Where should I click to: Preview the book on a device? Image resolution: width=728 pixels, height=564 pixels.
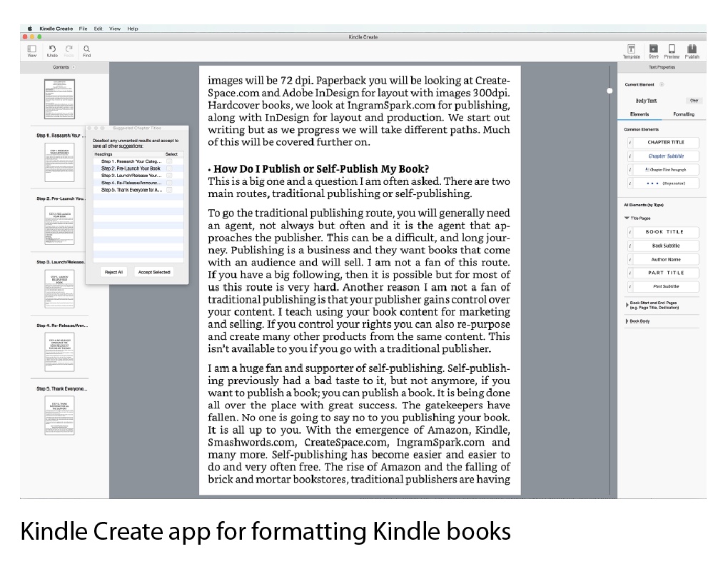pyautogui.click(x=672, y=50)
